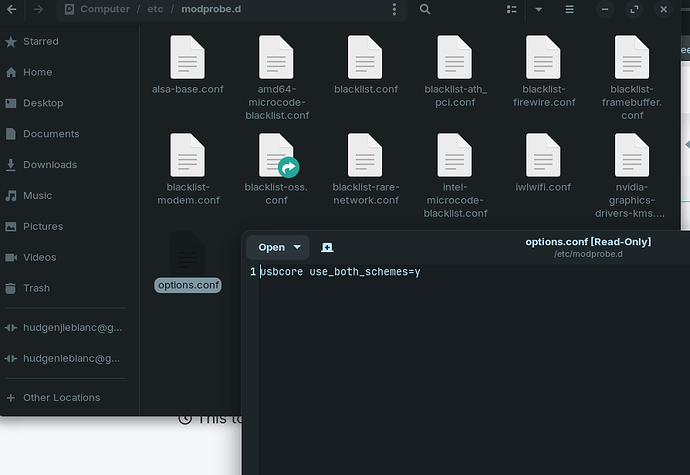Open the hamburger main menu
Screen dimensions: 690x475
[569, 9]
